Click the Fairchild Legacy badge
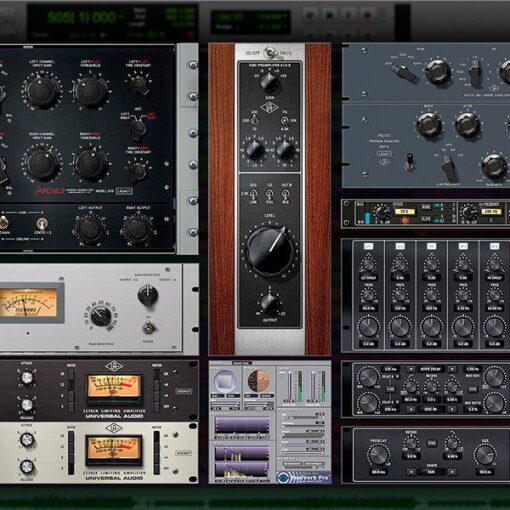Image resolution: width=510 pixels, height=510 pixels. coord(124,191)
